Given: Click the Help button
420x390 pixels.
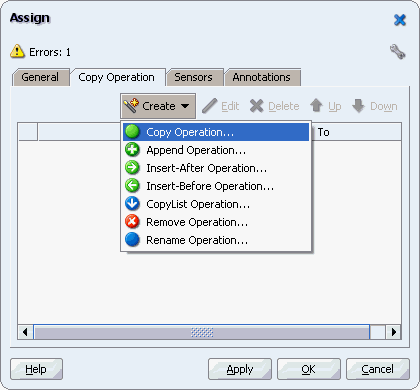Looking at the screenshot, I should point(36,369).
